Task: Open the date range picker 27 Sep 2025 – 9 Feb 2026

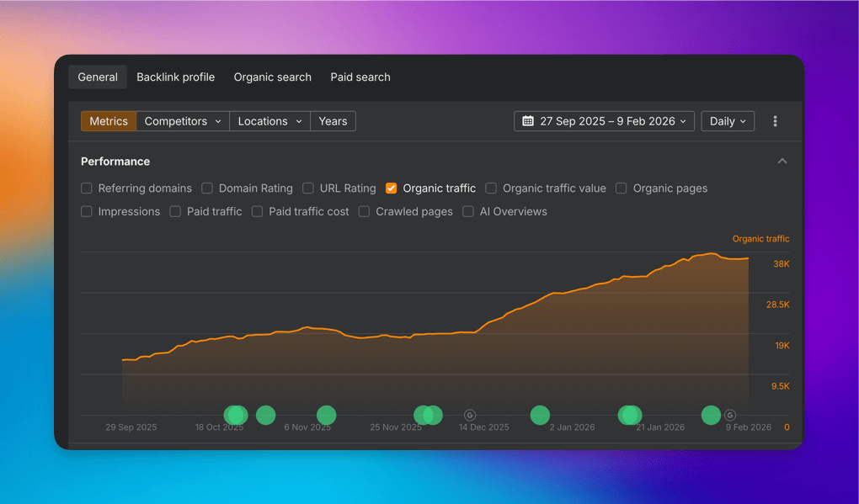Action: [605, 121]
